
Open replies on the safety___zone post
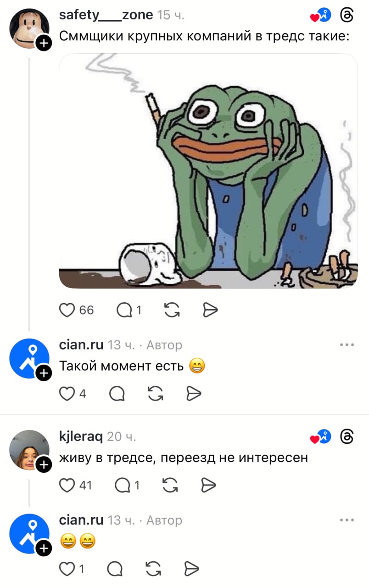coord(124,311)
